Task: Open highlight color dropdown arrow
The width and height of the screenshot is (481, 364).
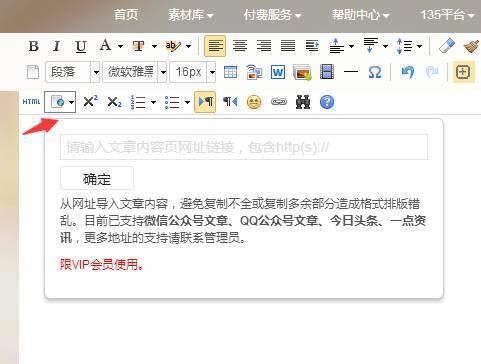Action: 188,46
